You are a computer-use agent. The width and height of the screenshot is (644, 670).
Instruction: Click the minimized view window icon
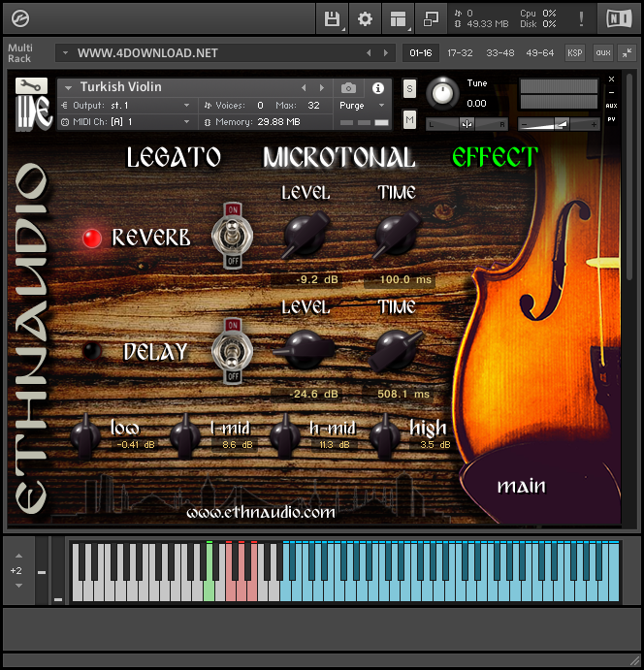431,19
